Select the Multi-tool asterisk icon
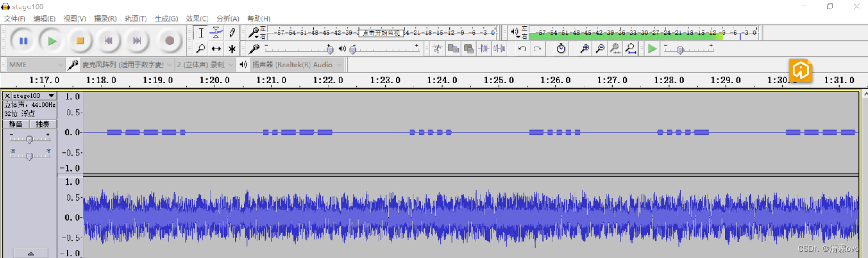The height and width of the screenshot is (258, 868). tap(231, 49)
